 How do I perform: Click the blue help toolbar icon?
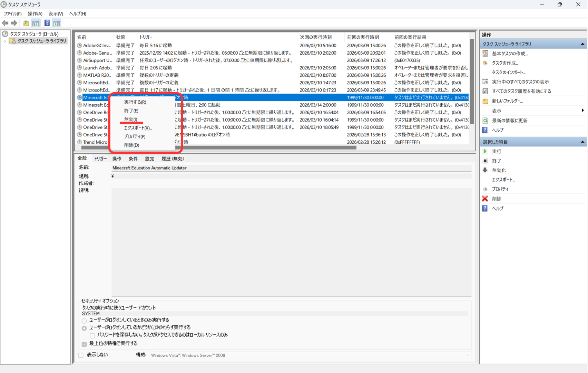tap(47, 23)
